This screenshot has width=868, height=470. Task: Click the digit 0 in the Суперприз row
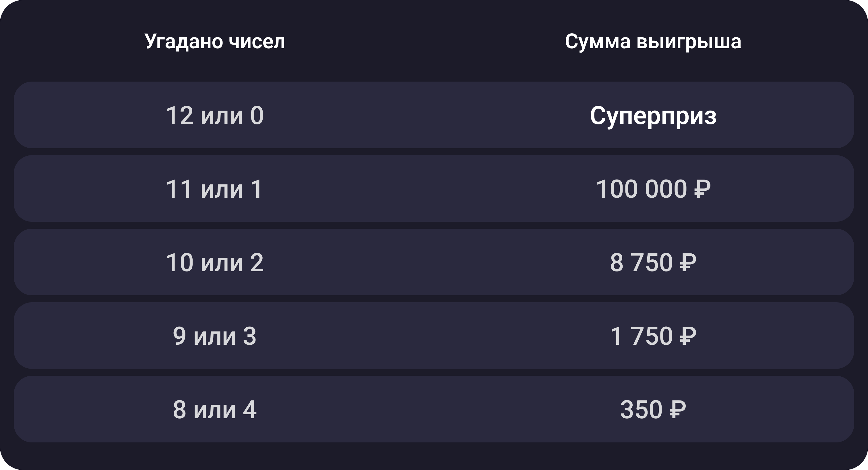click(x=257, y=115)
